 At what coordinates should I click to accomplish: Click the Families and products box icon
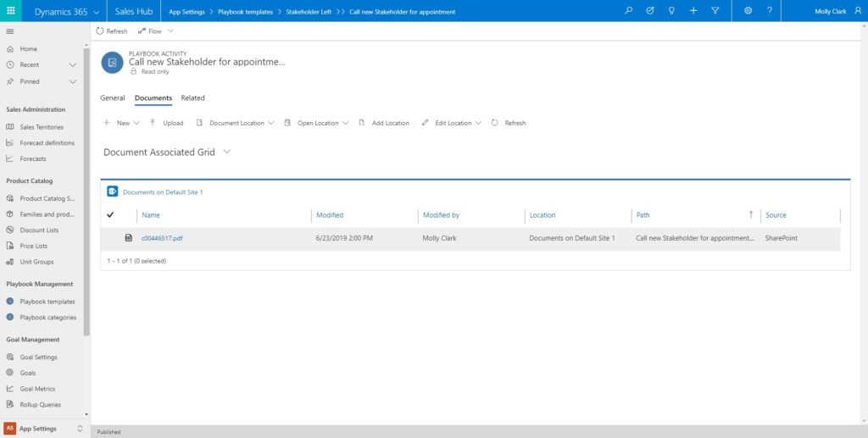click(9, 214)
